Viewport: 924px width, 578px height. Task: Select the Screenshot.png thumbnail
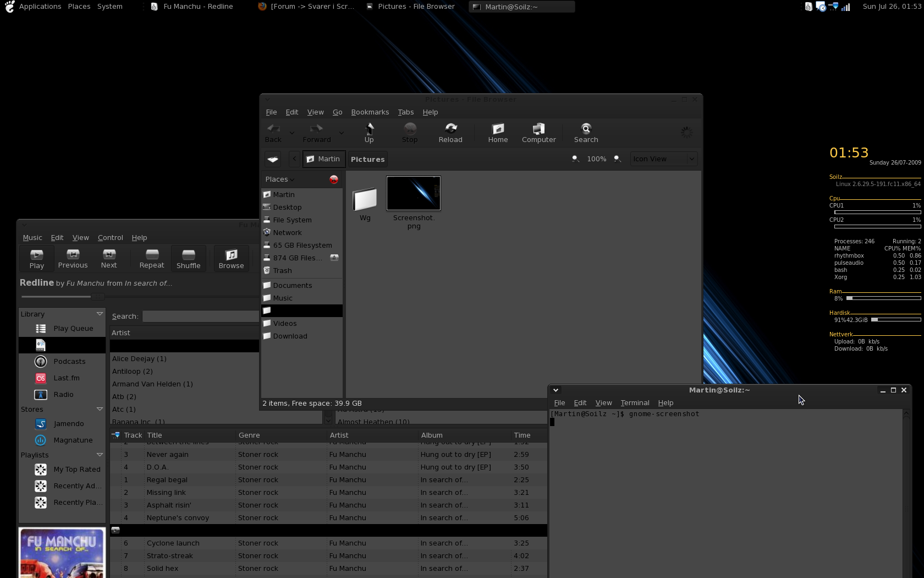414,193
